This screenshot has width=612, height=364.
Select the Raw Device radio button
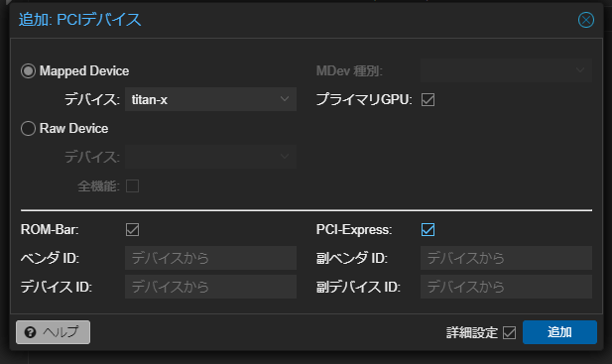[x=28, y=128]
